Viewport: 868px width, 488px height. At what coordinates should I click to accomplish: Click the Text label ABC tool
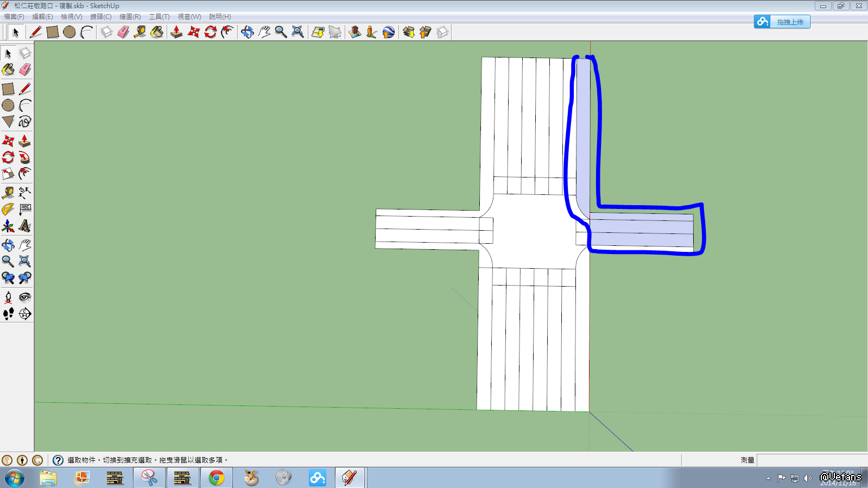(x=25, y=209)
